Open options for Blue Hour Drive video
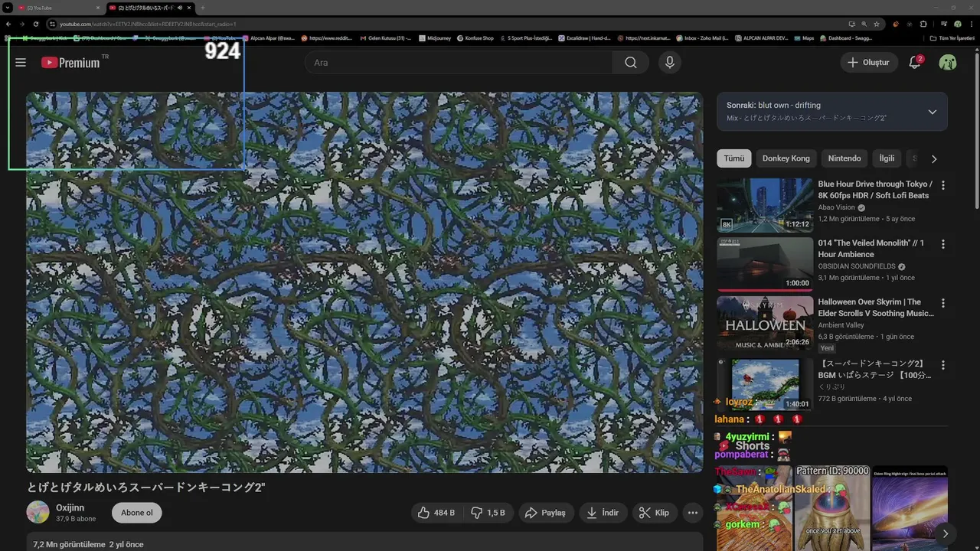Image resolution: width=980 pixels, height=551 pixels. [x=943, y=185]
